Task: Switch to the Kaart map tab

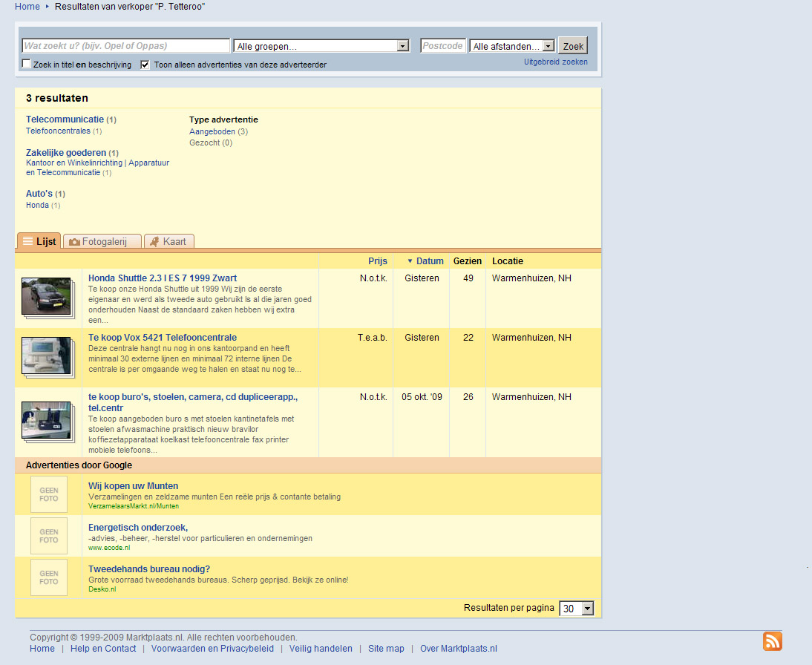Action: pyautogui.click(x=168, y=241)
